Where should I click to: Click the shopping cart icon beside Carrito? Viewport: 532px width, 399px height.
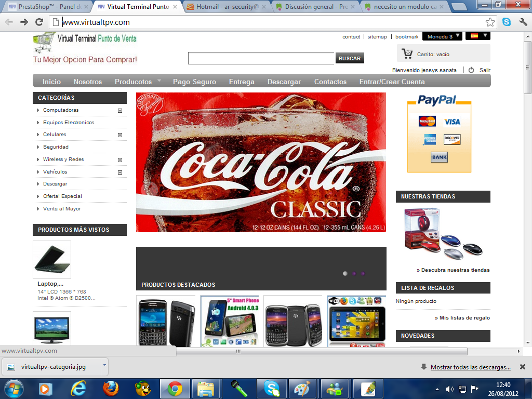click(x=407, y=54)
